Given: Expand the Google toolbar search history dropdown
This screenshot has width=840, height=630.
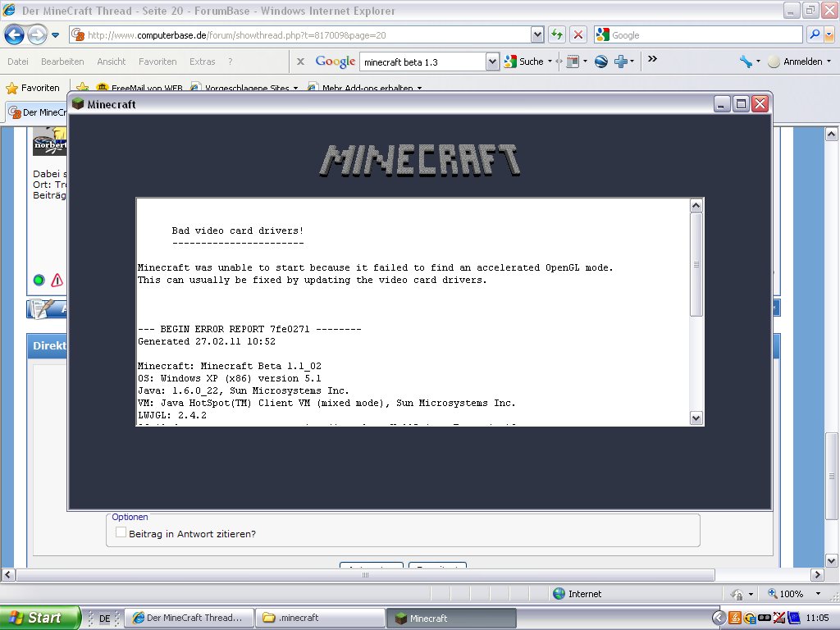Looking at the screenshot, I should point(493,62).
